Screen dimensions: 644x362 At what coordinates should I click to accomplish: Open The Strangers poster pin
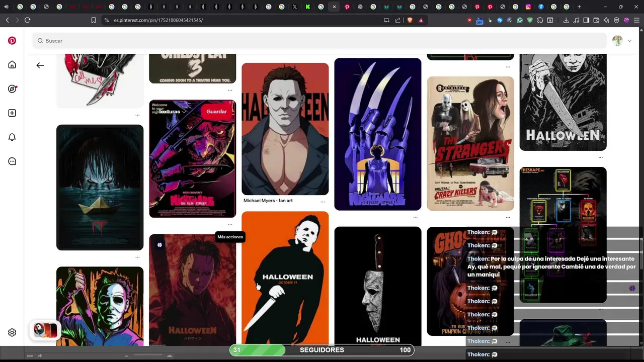click(470, 144)
